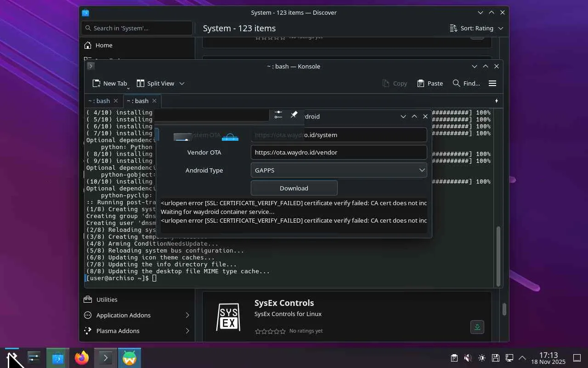Click the Download button in Waydroid dialog
This screenshot has height=368, width=588.
click(x=294, y=188)
